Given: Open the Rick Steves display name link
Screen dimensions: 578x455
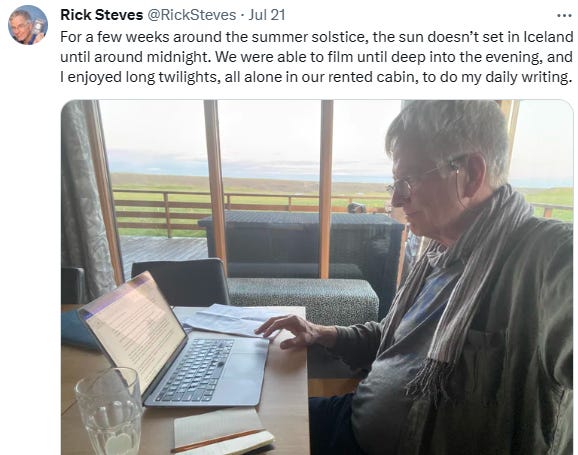Looking at the screenshot, I should pos(101,15).
